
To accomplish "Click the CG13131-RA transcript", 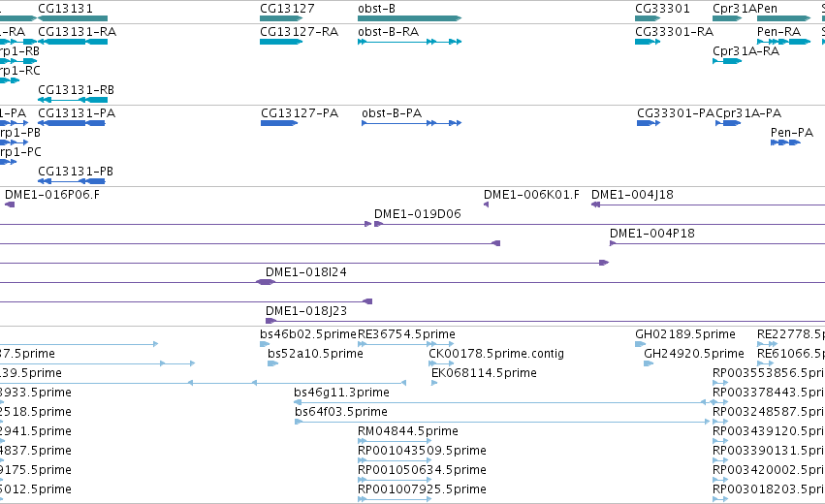I will click(73, 42).
